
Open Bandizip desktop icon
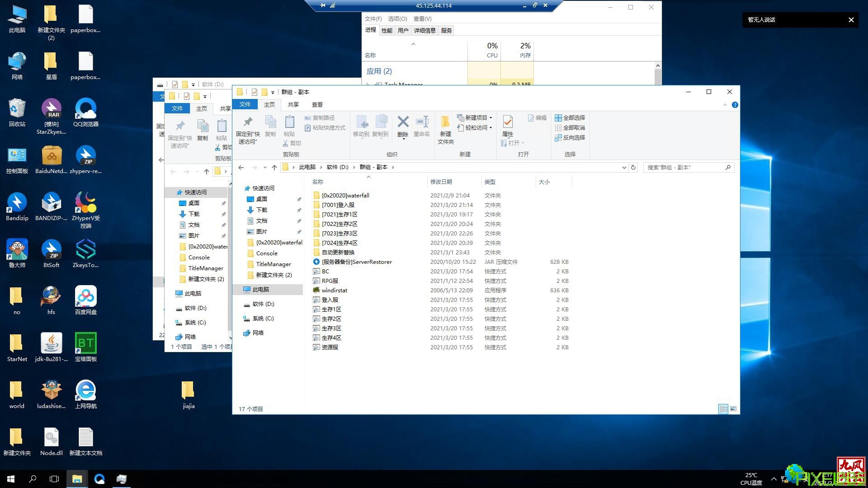click(17, 206)
